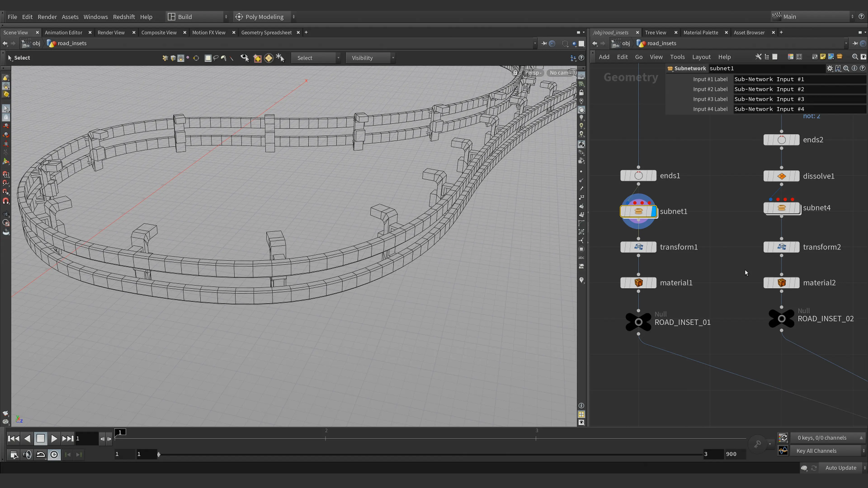Screen dimensions: 868x488
Task: Click the Houdini help icon in top right corner
Action: click(861, 16)
